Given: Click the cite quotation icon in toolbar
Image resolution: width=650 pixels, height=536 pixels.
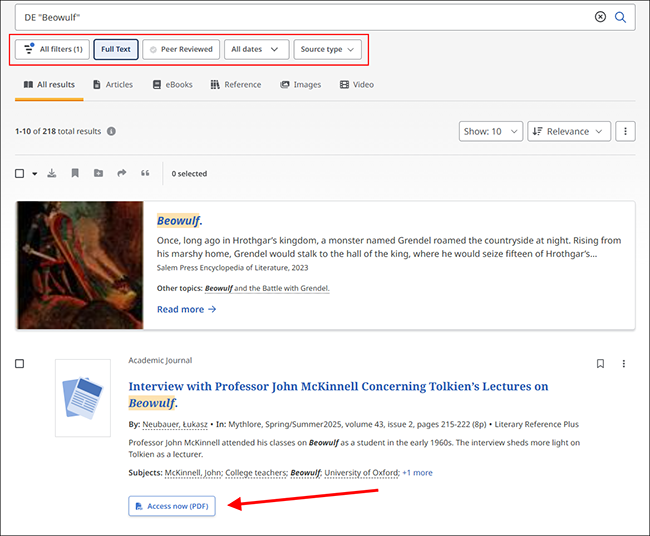Looking at the screenshot, I should tap(145, 173).
